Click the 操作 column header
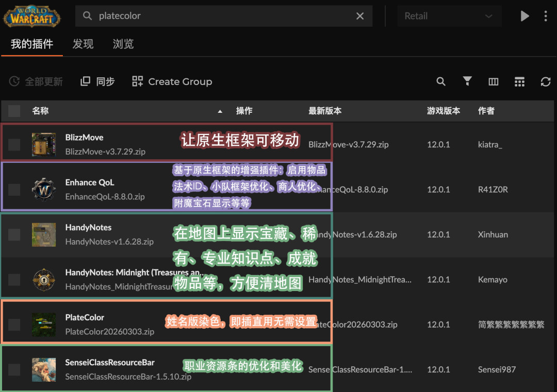Image resolution: width=557 pixels, height=392 pixels. 244,111
